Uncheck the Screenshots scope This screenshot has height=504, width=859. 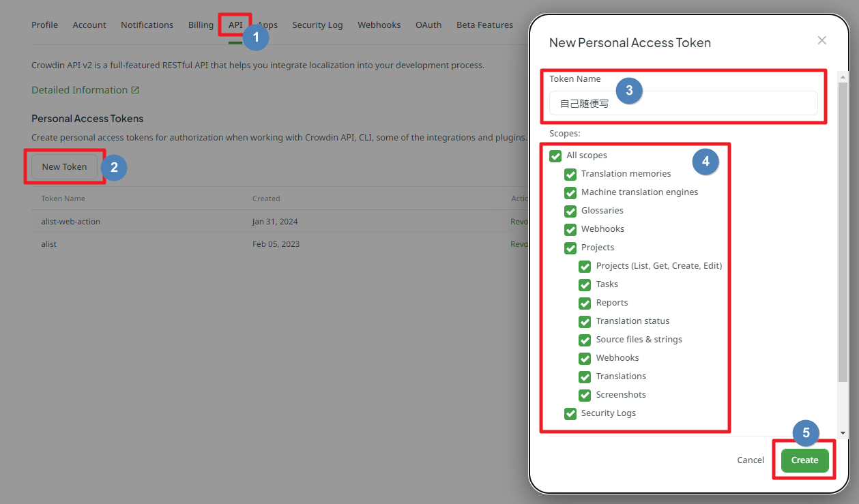point(585,395)
